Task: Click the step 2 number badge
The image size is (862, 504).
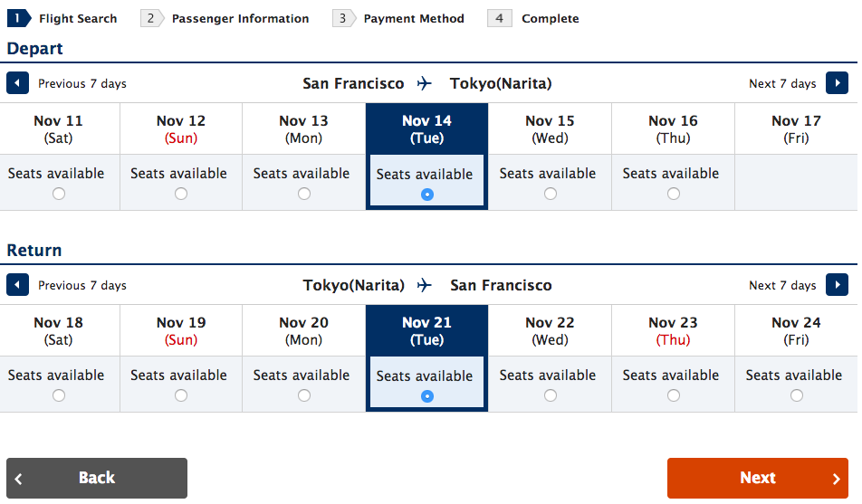Action: [152, 18]
